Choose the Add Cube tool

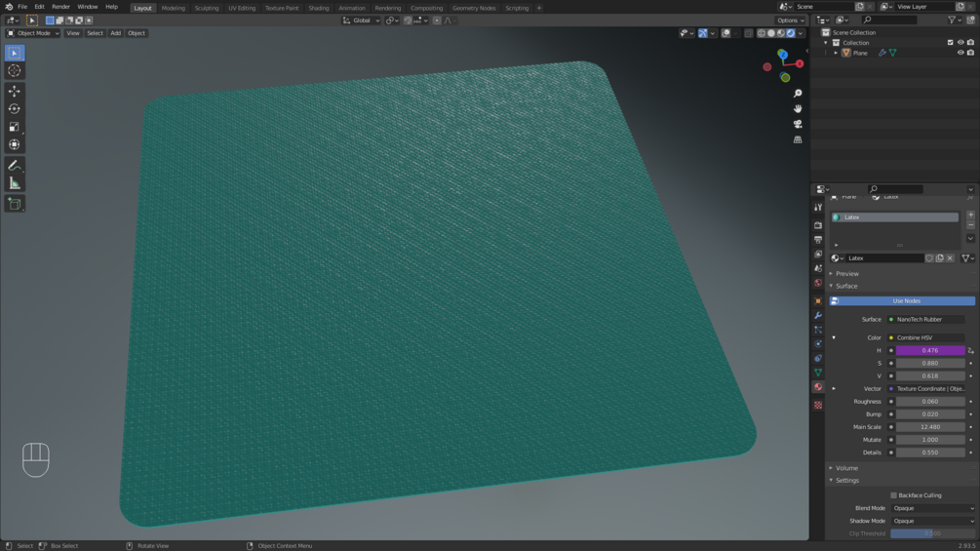pyautogui.click(x=15, y=204)
